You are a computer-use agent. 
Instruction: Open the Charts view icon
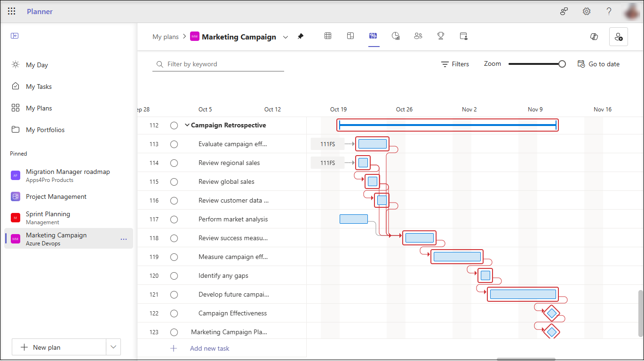click(396, 36)
